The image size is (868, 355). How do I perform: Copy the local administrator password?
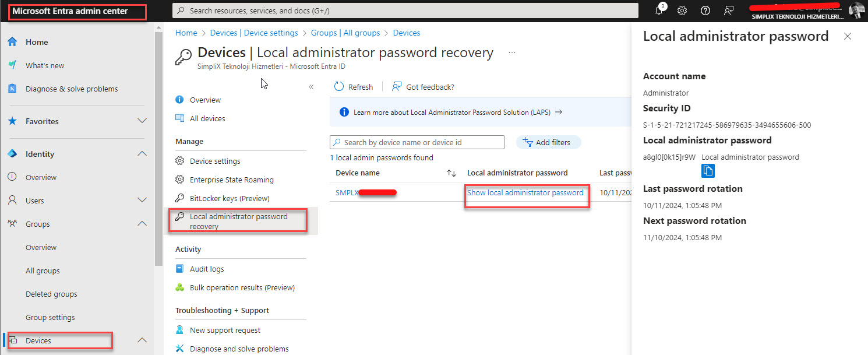coord(708,171)
